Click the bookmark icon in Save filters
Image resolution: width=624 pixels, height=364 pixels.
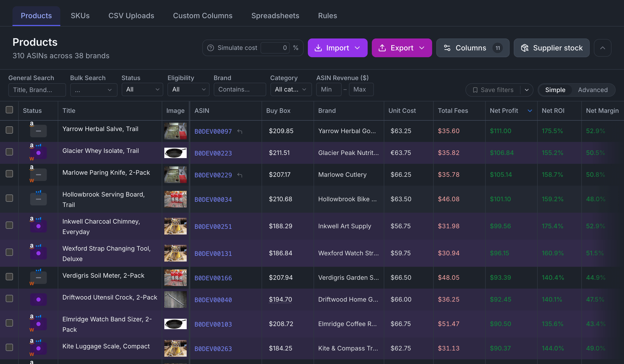[x=475, y=90]
